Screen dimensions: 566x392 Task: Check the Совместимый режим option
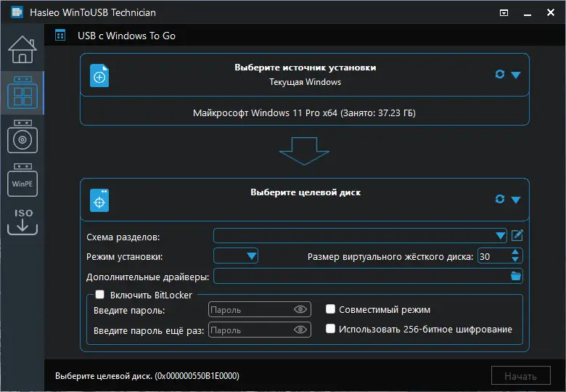pos(331,309)
